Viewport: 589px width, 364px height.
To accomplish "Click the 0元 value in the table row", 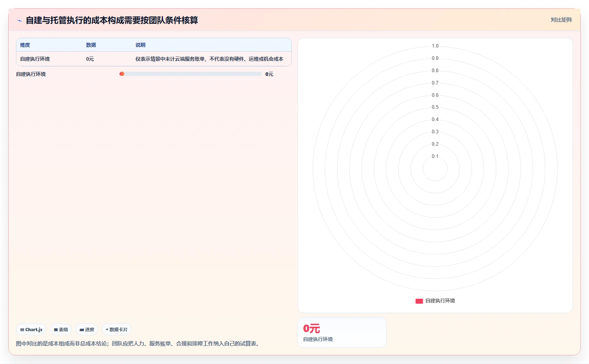I will 90,59.
